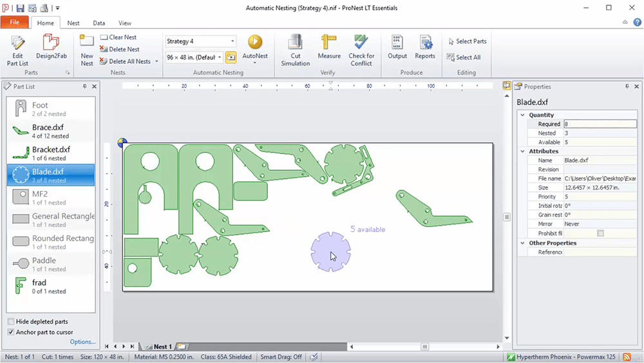
Task: Open the Edit Part List tool
Action: pos(17,50)
